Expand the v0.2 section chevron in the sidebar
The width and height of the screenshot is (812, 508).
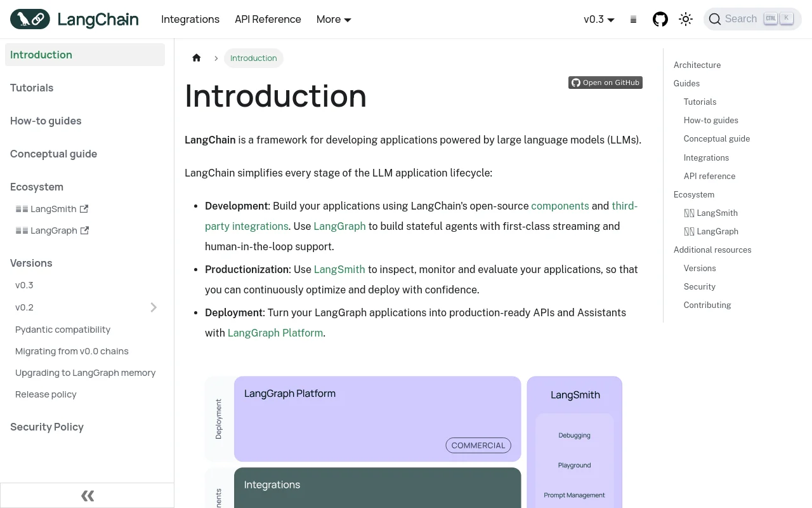tap(154, 307)
